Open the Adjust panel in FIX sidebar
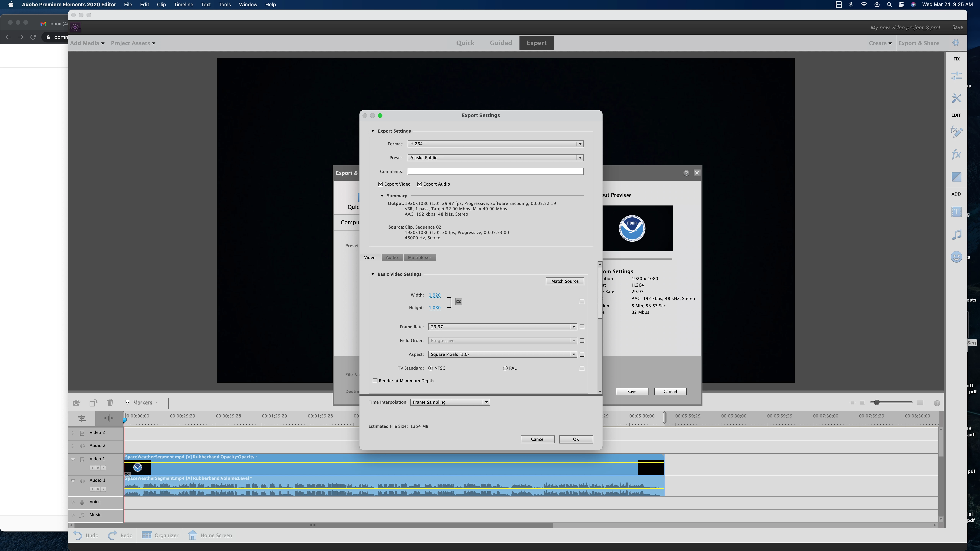This screenshot has width=980, height=551. (x=956, y=76)
